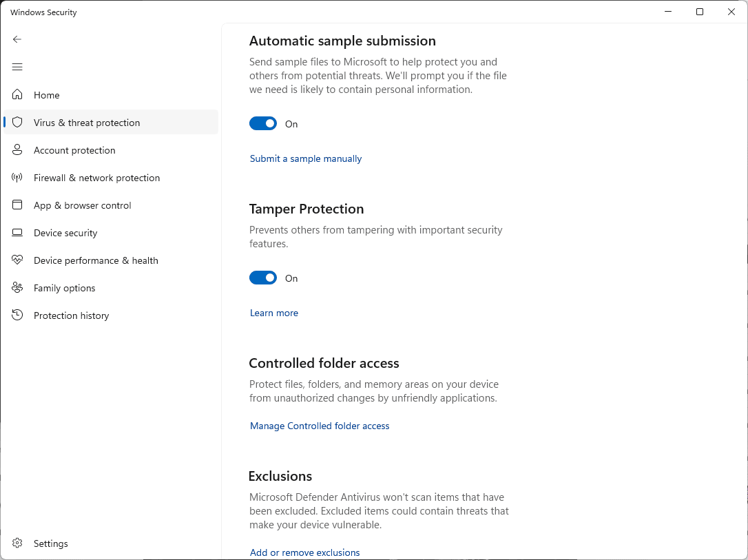Click Add or remove exclusions link

[x=305, y=552]
